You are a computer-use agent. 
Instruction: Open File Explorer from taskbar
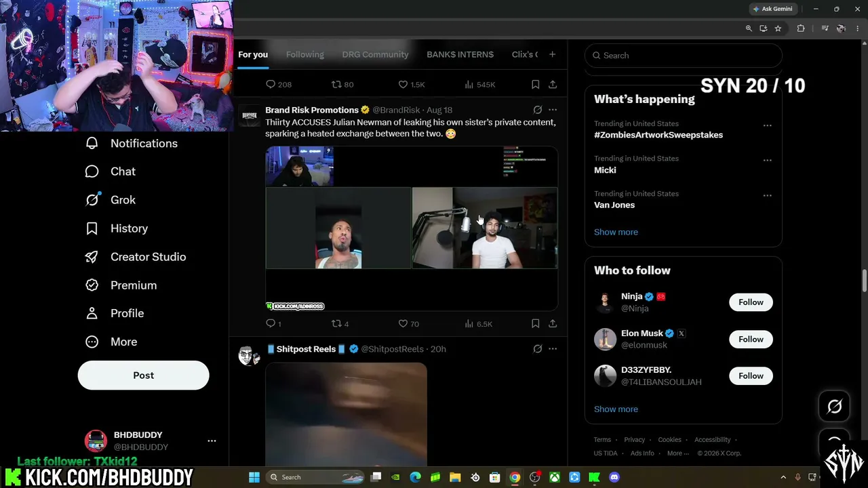455,477
